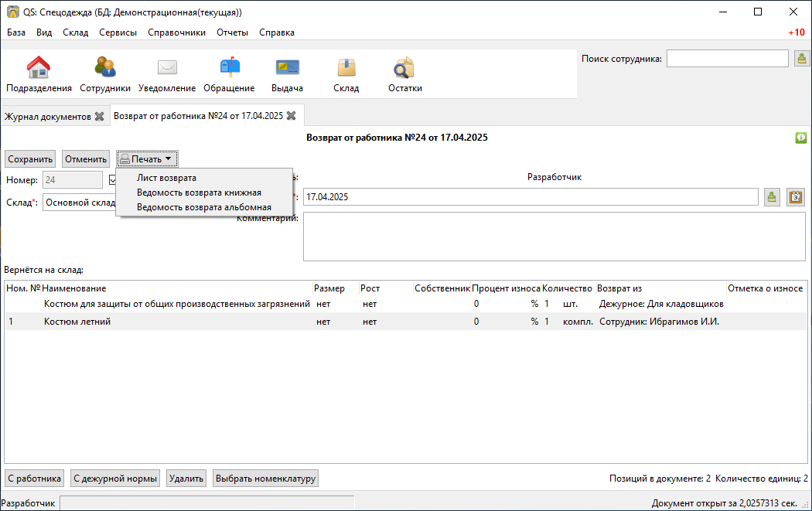Close the Журнал документов tab
The width and height of the screenshot is (812, 511).
click(x=100, y=117)
